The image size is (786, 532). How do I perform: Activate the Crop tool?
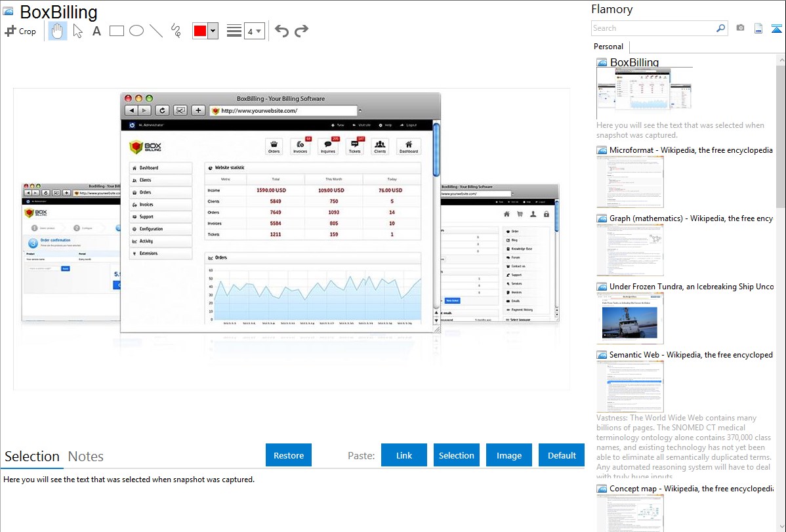pyautogui.click(x=20, y=31)
